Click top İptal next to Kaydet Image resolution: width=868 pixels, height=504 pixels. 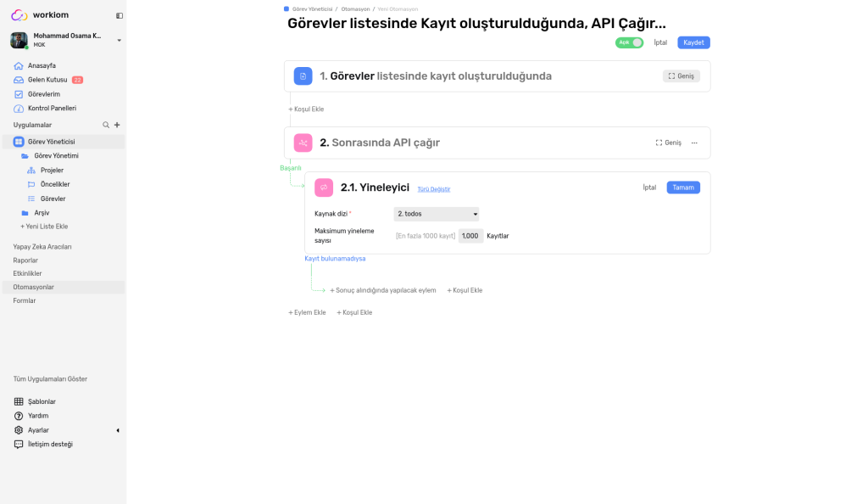pos(660,42)
